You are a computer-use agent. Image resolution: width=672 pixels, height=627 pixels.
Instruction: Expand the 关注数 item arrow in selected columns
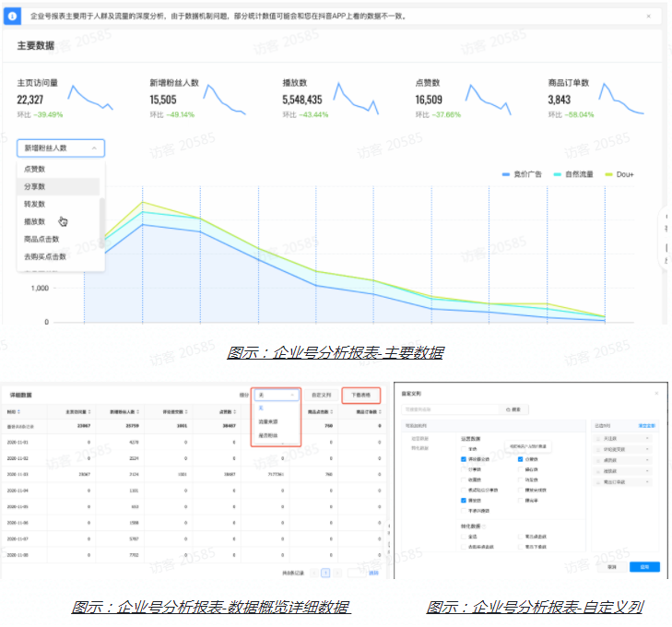[648, 439]
